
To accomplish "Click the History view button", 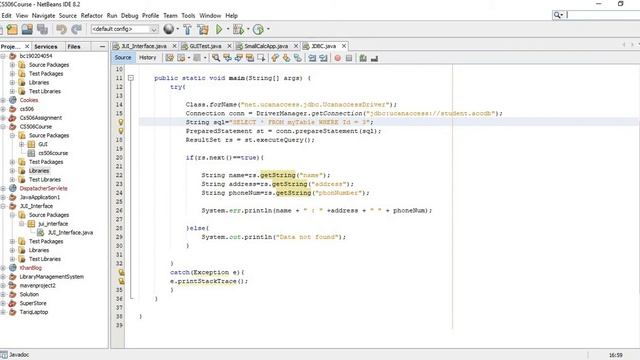I will pyautogui.click(x=147, y=58).
